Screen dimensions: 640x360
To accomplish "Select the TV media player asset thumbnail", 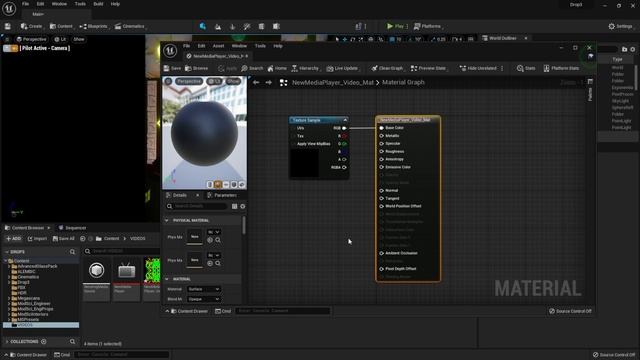I will pyautogui.click(x=127, y=271).
